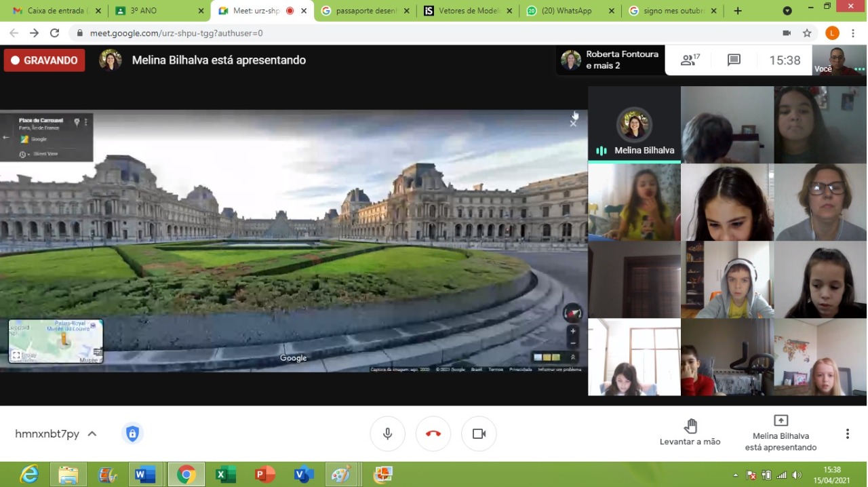Click the address bar with meet.google.com URL
The height and width of the screenshot is (487, 868).
(x=407, y=33)
